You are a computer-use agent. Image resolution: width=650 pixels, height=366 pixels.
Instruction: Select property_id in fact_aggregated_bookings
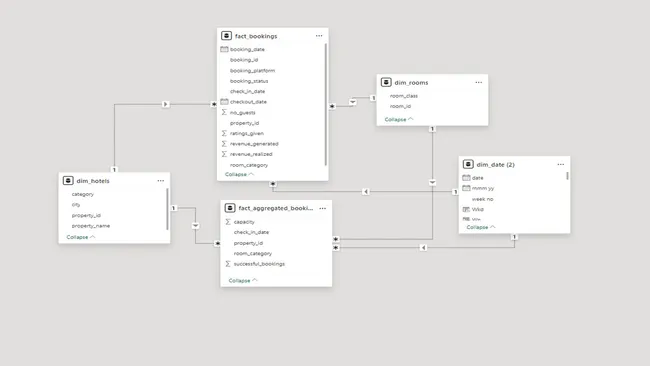pyautogui.click(x=248, y=243)
